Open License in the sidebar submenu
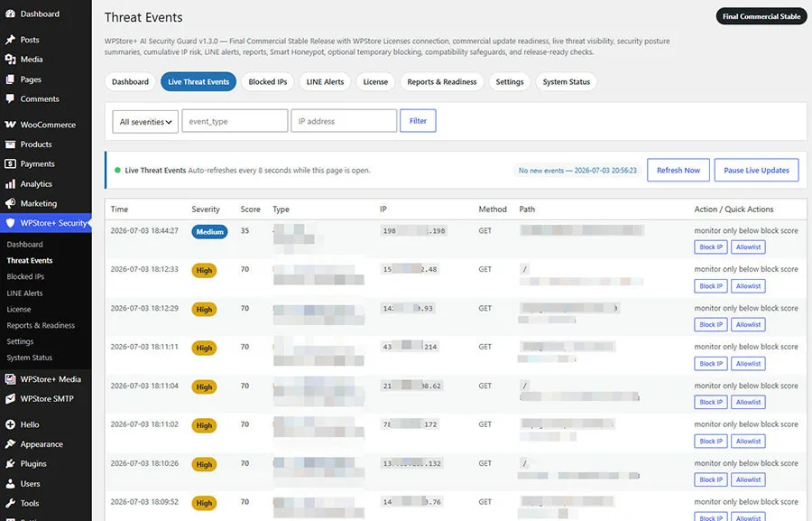The width and height of the screenshot is (812, 521). pos(19,309)
